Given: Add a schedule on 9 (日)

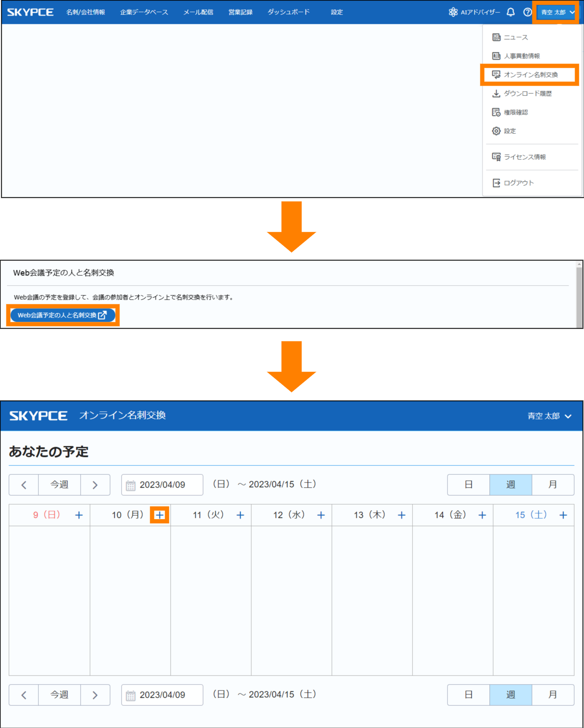Looking at the screenshot, I should click(79, 515).
